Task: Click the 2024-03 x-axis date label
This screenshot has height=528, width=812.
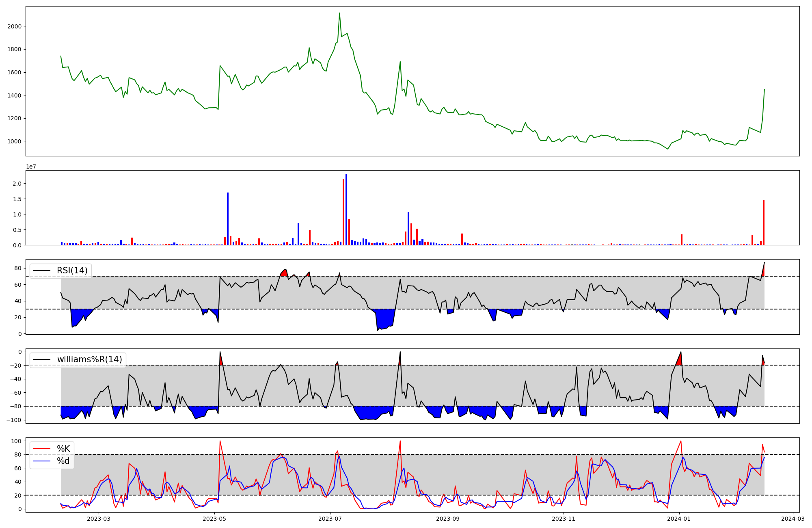Action: tap(793, 519)
